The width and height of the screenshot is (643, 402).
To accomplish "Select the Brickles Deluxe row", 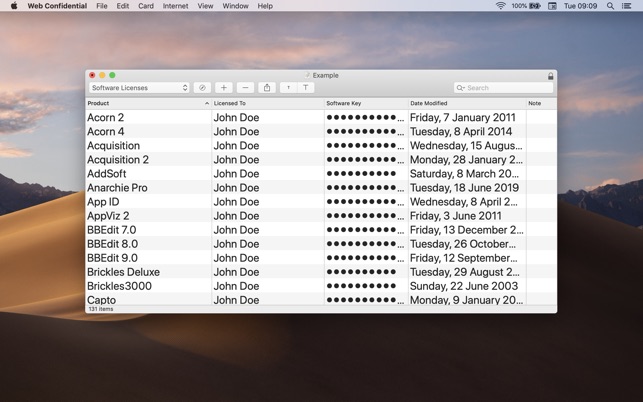I will click(x=321, y=272).
